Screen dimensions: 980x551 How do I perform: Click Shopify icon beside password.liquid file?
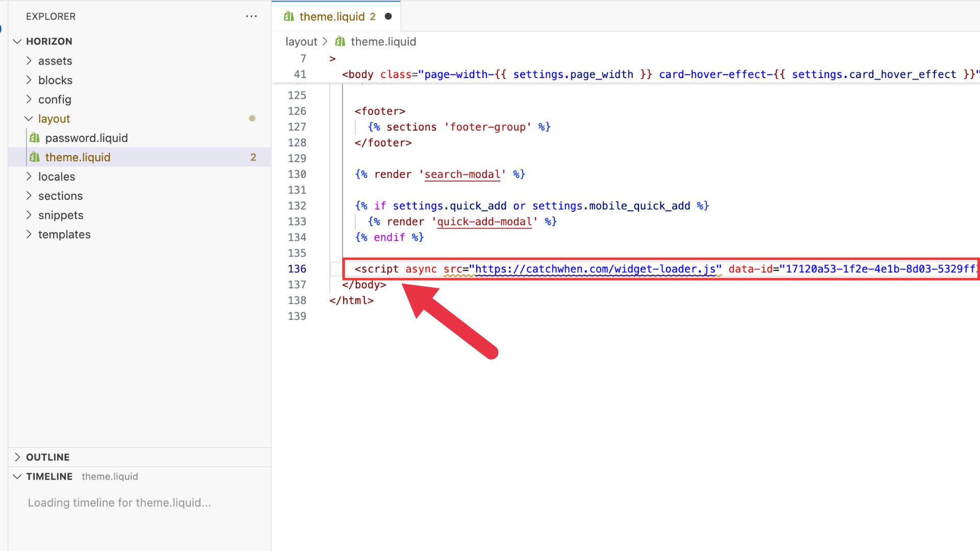tap(35, 138)
